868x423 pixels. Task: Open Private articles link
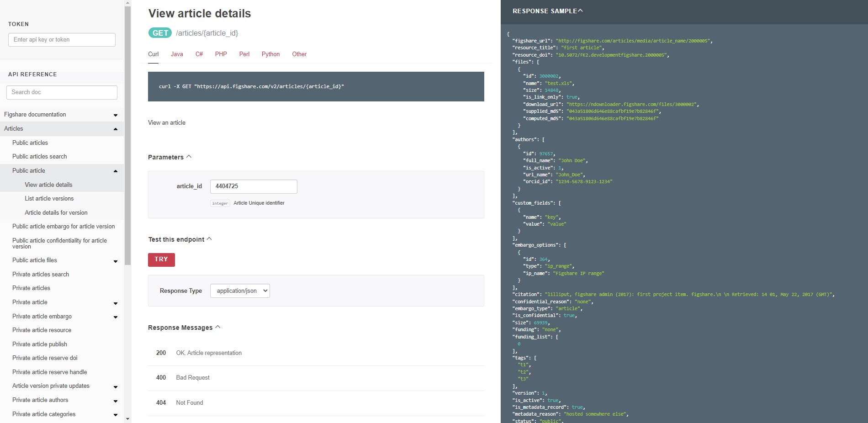pyautogui.click(x=32, y=288)
